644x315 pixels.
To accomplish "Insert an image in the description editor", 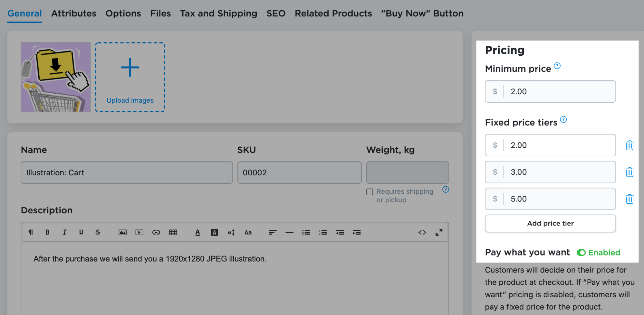I will click(x=123, y=232).
